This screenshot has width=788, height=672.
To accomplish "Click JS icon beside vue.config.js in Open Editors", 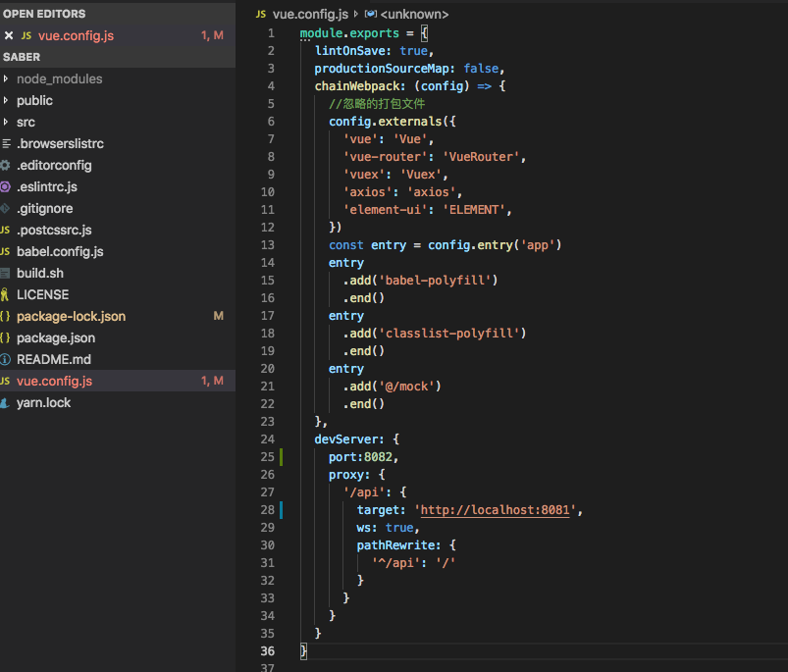I will [x=26, y=35].
